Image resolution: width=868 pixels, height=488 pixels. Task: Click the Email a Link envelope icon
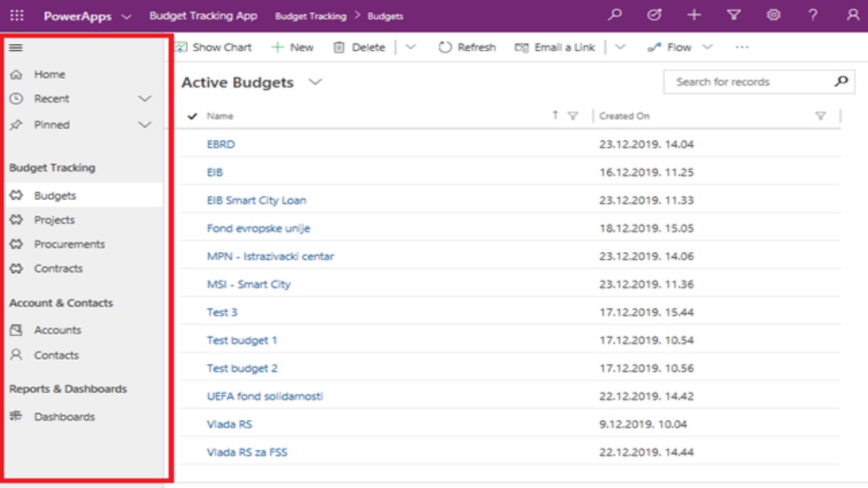tap(521, 47)
